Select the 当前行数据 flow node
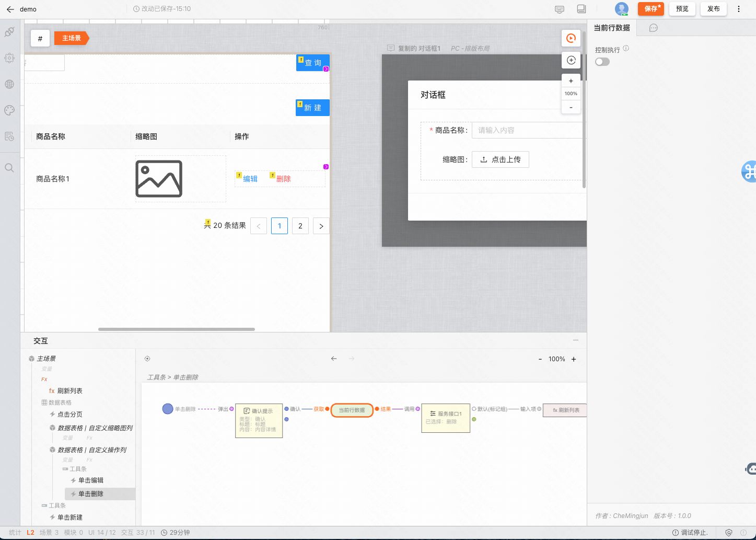This screenshot has height=540, width=756. click(x=352, y=410)
